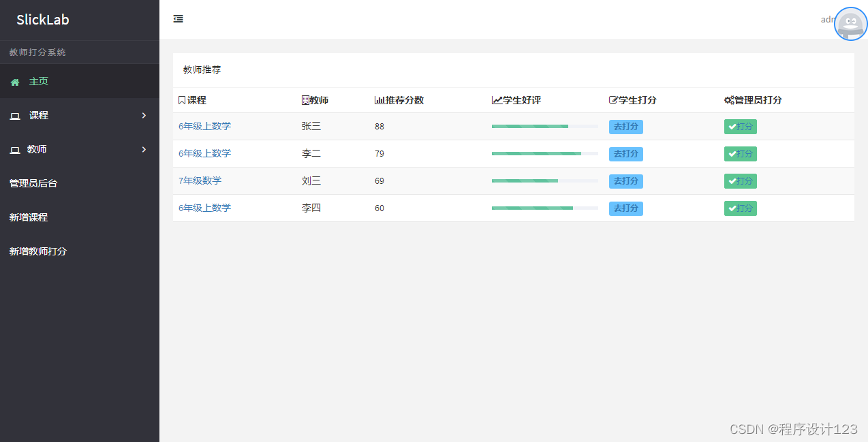Click the 打分 button in 李四's row

click(x=740, y=208)
